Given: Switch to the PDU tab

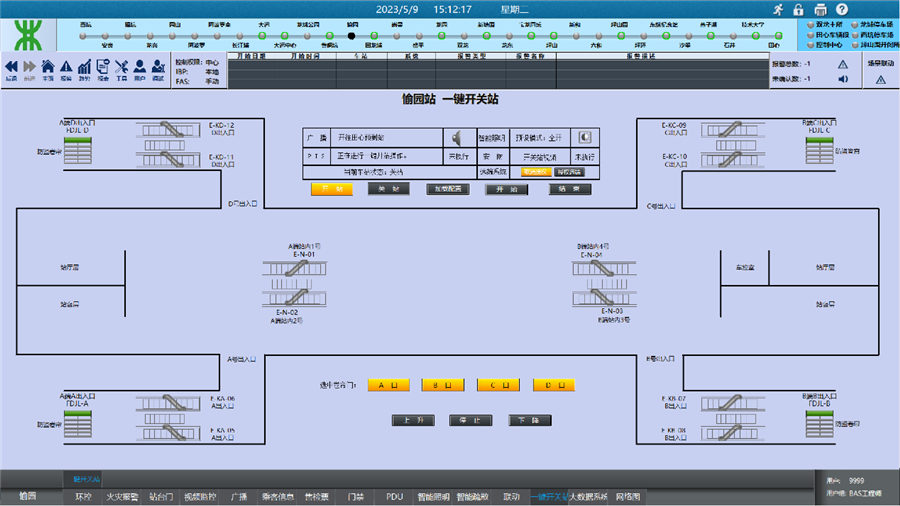Looking at the screenshot, I should pyautogui.click(x=395, y=497).
